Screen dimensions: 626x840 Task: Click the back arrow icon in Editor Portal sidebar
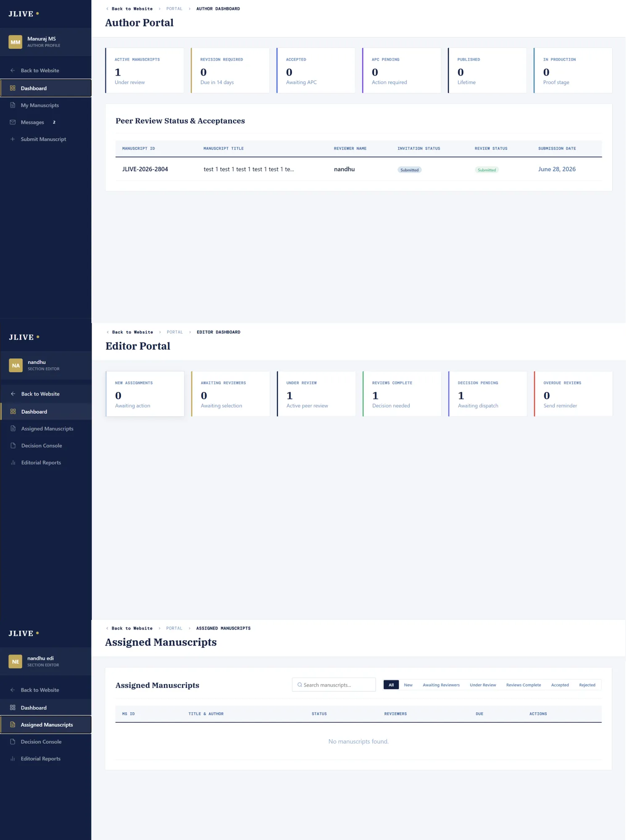coord(13,394)
